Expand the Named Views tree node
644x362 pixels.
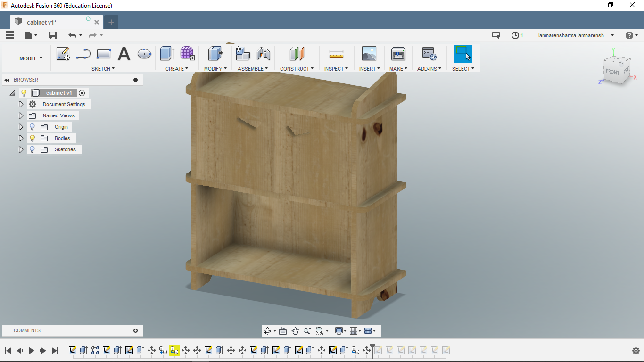pos(21,115)
